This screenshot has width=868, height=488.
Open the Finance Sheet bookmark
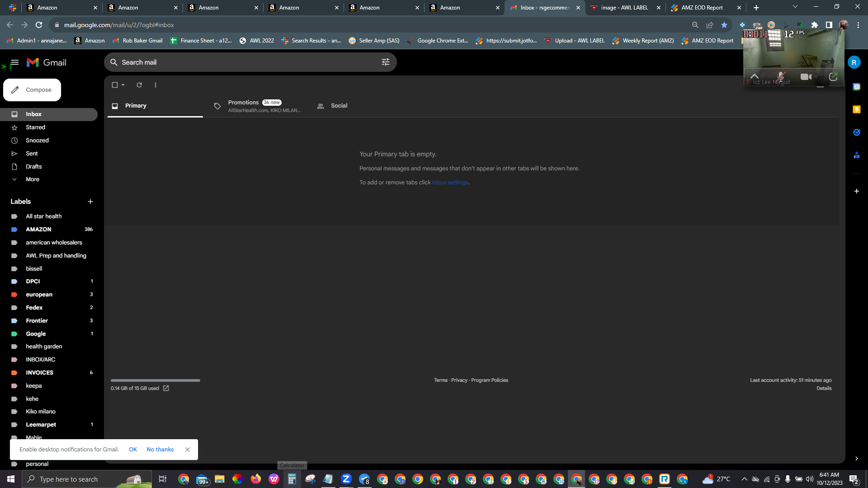point(201,41)
